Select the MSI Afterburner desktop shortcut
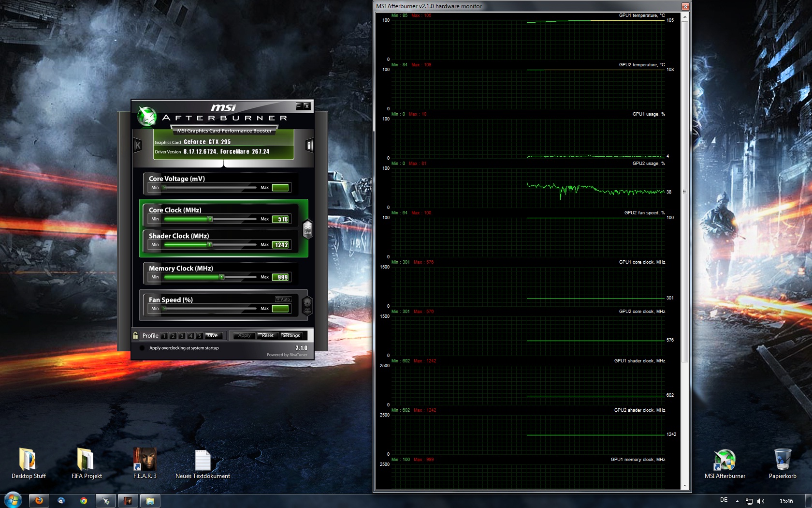812x508 pixels. (x=725, y=463)
